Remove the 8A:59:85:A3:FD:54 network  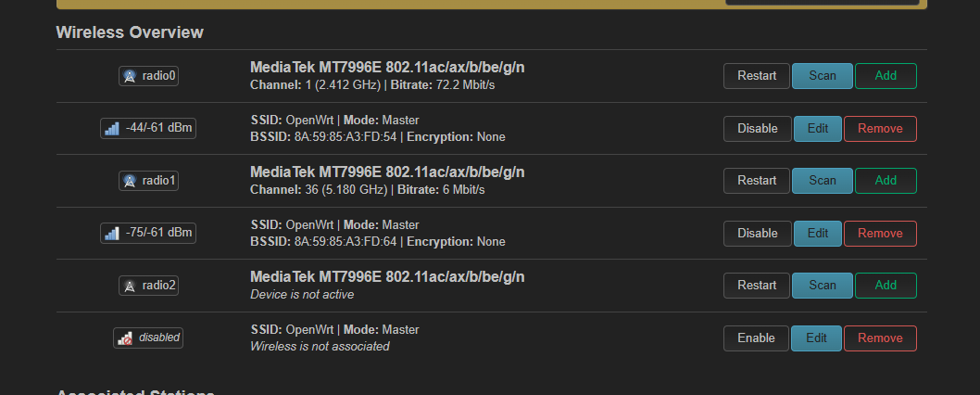pyautogui.click(x=880, y=128)
